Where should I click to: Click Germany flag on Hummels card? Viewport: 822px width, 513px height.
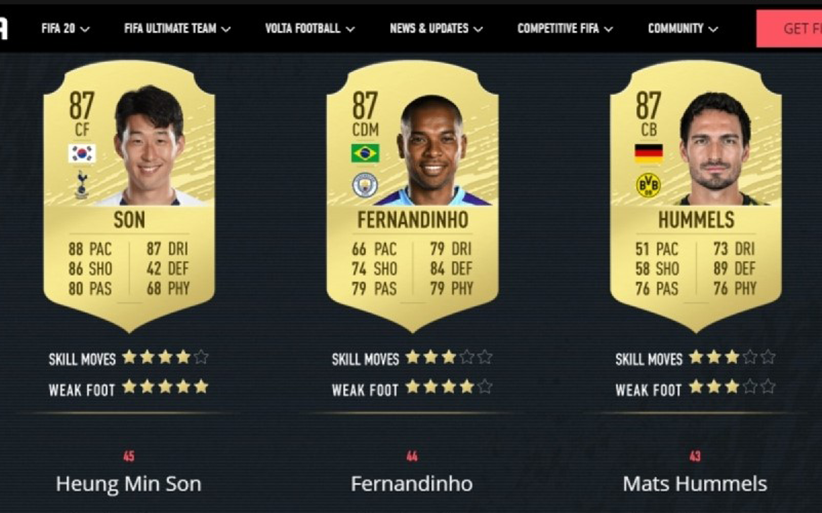coord(648,154)
